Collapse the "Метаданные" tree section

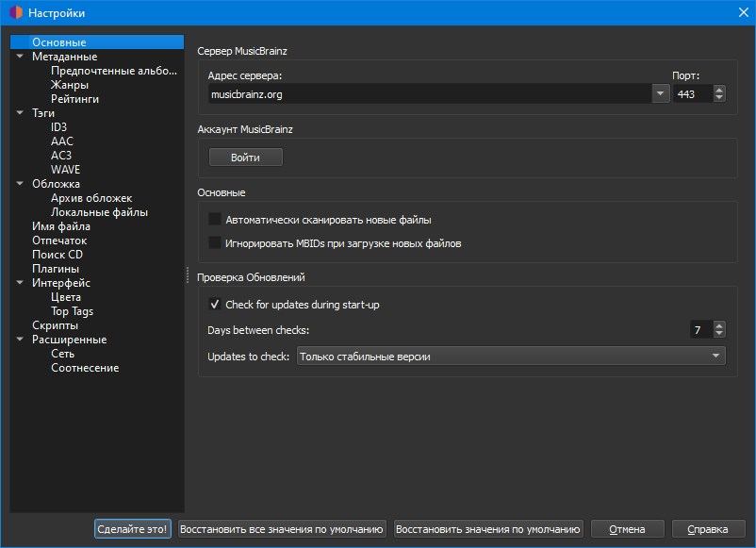(x=20, y=56)
